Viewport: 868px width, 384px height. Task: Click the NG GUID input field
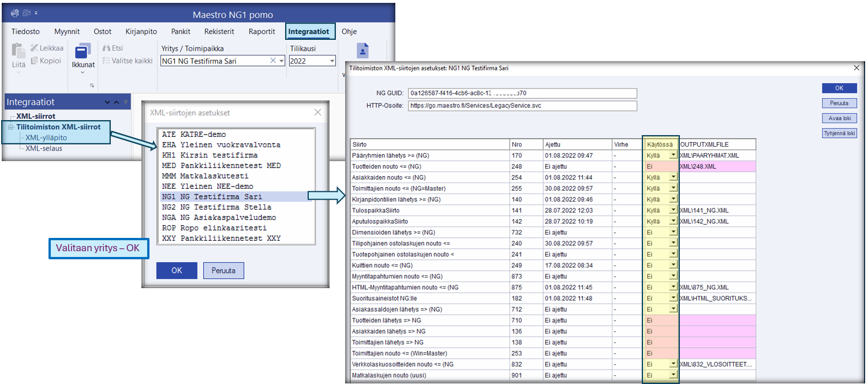tap(522, 93)
